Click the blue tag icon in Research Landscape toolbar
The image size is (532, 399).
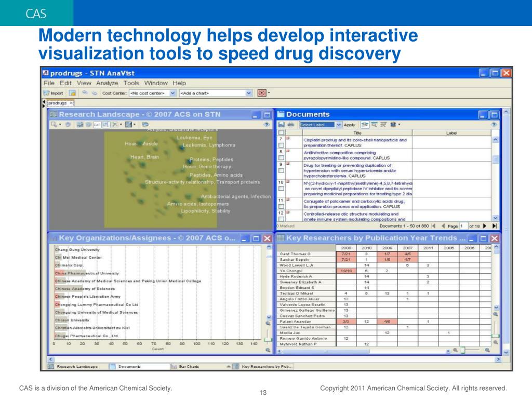point(145,125)
